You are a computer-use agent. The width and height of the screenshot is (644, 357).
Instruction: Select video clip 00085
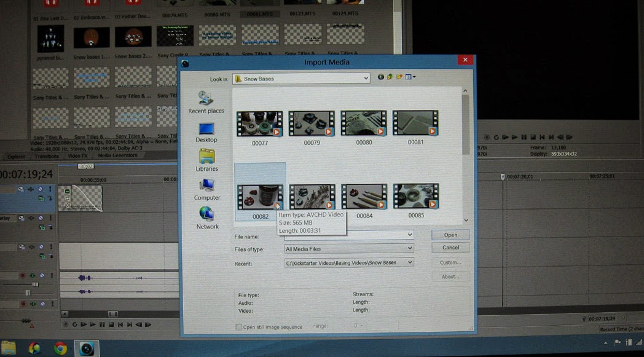(416, 200)
